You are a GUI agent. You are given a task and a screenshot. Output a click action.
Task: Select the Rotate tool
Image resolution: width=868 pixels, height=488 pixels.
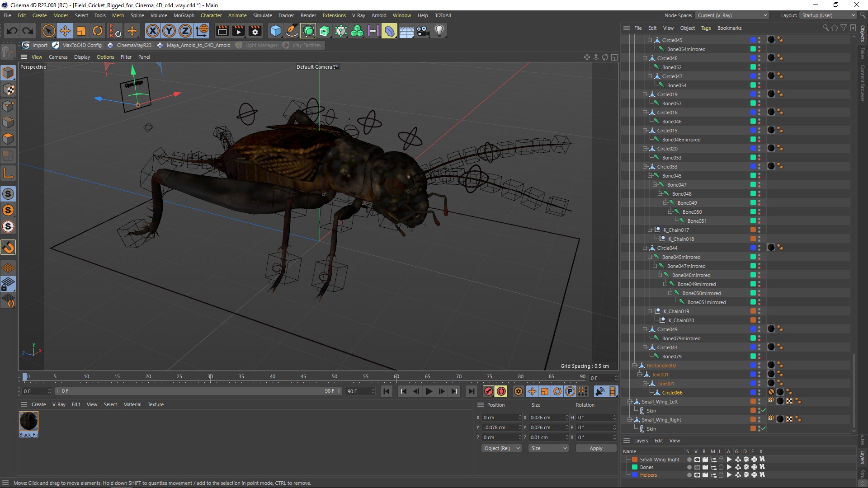coord(98,31)
